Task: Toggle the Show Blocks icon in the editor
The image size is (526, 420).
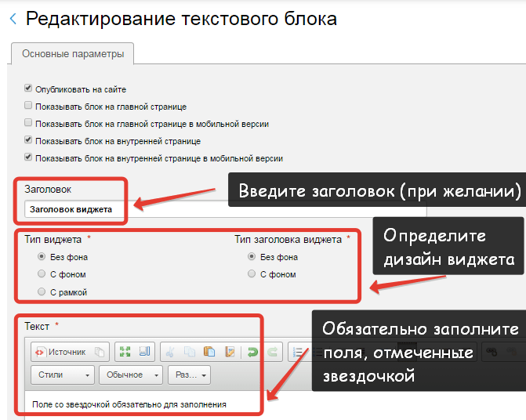Action: (x=144, y=352)
